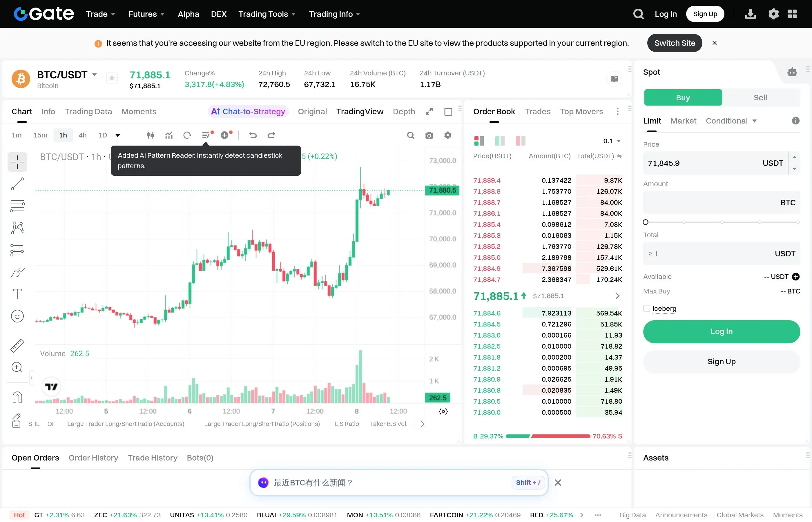Show only bids in order book

click(500, 141)
